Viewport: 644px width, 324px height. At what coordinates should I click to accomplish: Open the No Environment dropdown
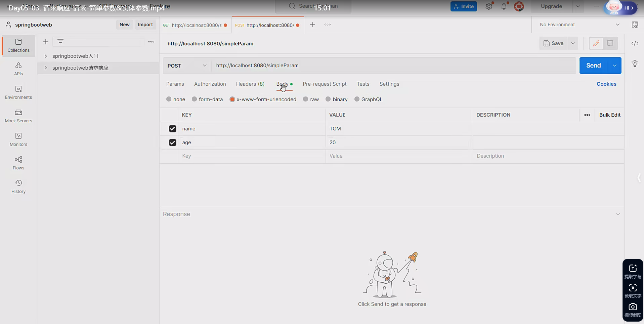[579, 25]
